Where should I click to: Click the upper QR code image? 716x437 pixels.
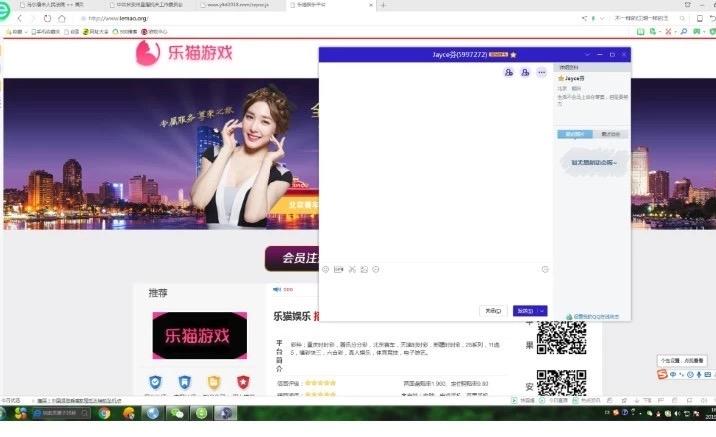(561, 338)
